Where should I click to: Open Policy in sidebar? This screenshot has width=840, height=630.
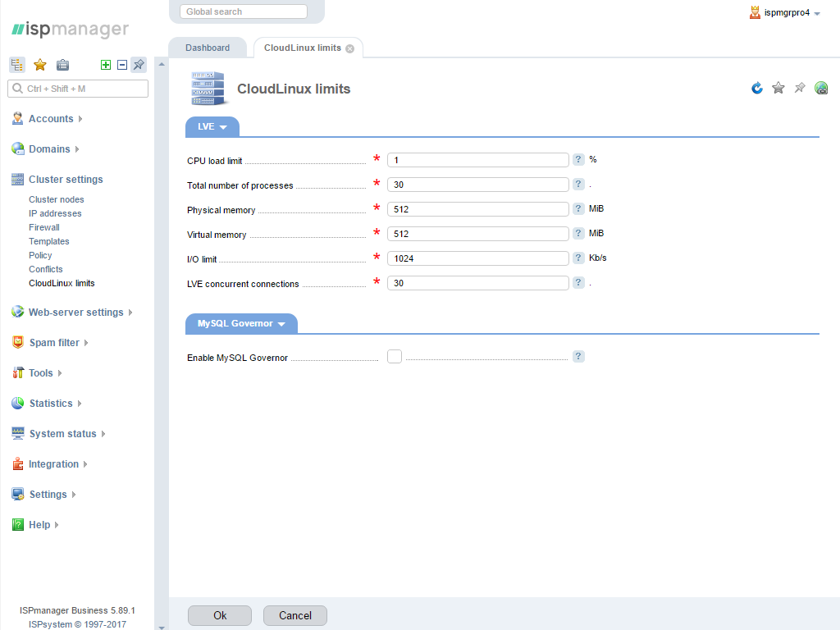coord(40,255)
